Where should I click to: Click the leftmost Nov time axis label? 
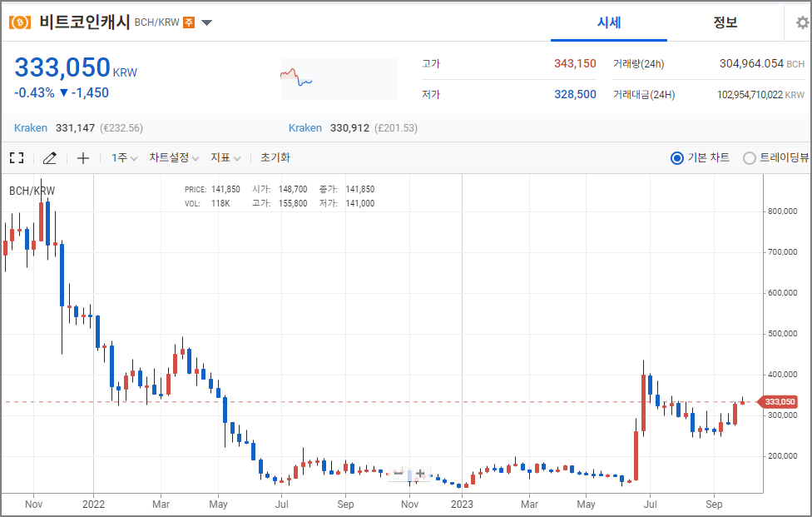point(33,504)
